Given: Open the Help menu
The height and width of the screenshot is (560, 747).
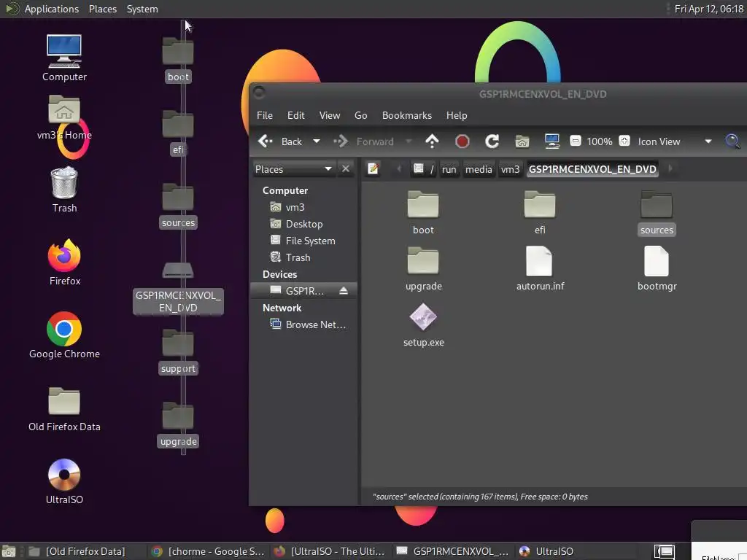Looking at the screenshot, I should coord(457,115).
